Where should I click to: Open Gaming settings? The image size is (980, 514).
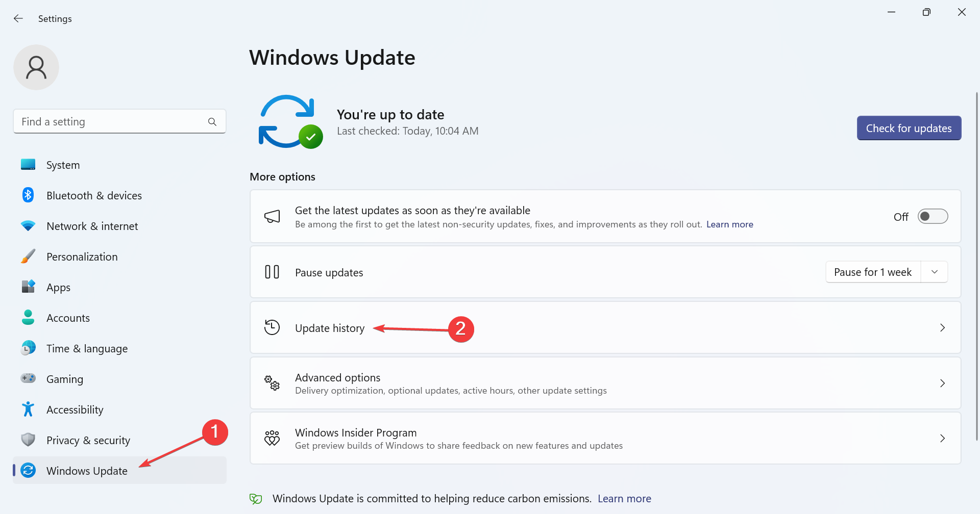coord(119,379)
